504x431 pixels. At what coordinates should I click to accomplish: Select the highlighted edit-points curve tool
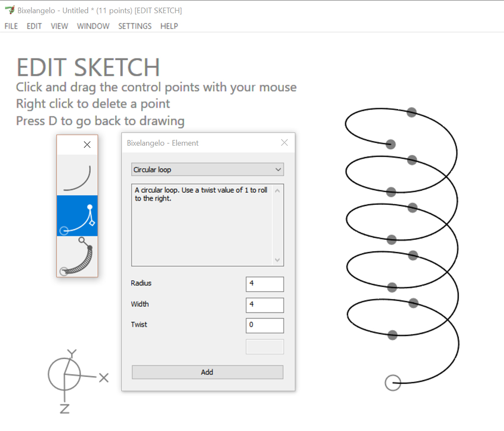pos(77,216)
